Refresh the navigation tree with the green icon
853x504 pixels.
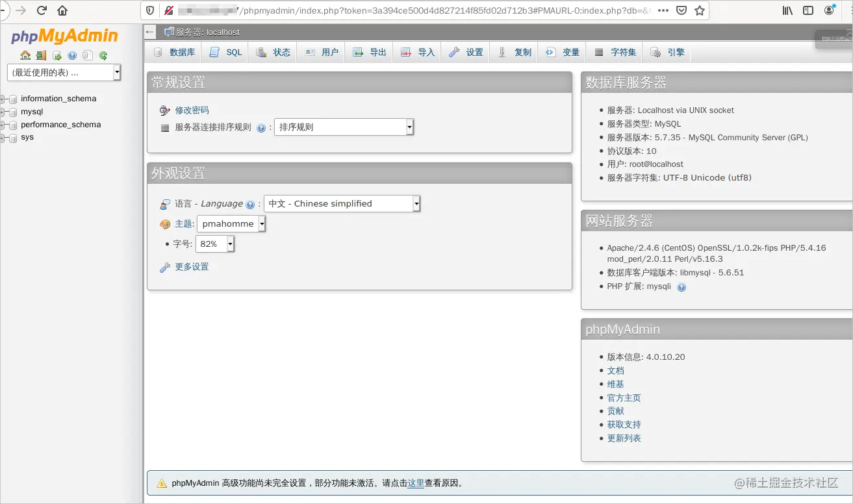tap(103, 55)
